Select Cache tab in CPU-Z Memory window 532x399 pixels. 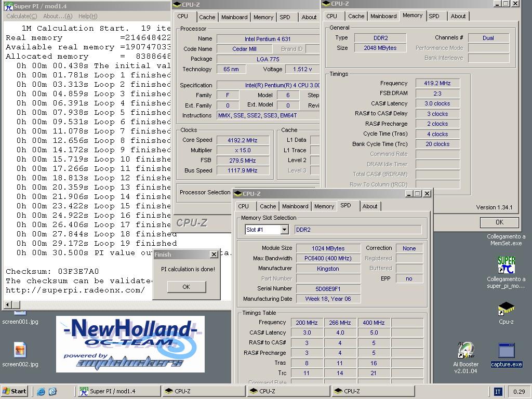(356, 16)
